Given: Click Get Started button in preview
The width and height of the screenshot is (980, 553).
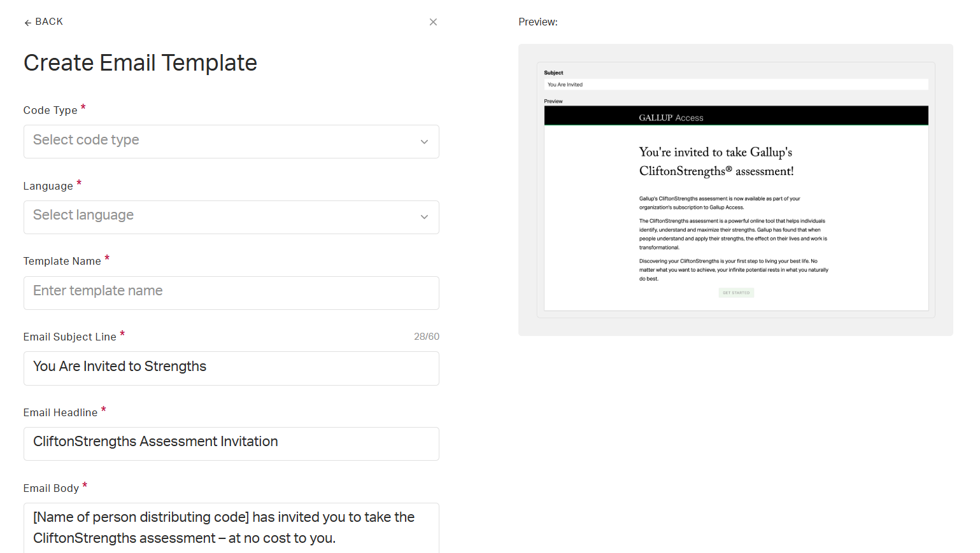Looking at the screenshot, I should (736, 293).
